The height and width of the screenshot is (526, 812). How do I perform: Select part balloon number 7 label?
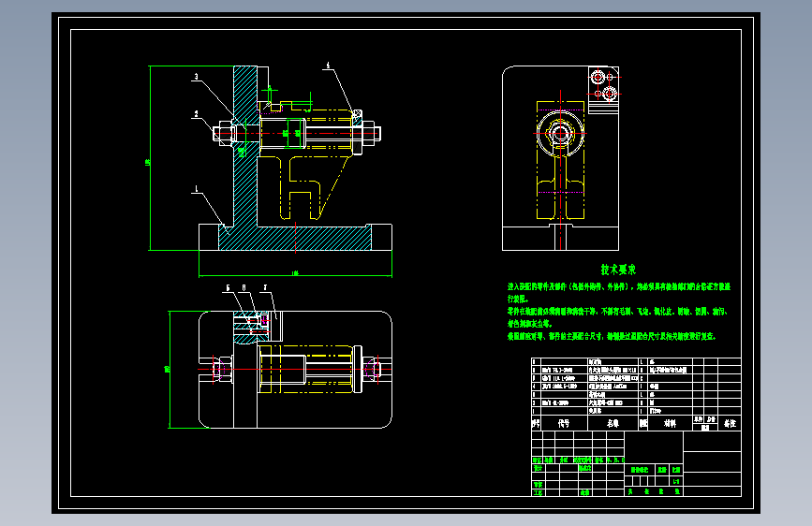265,288
